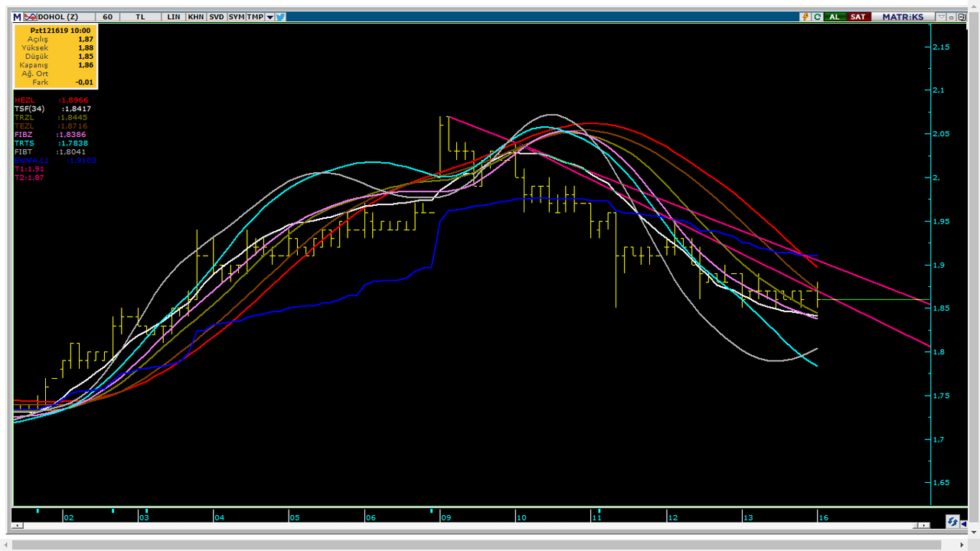Click the TL currency button
This screenshot has width=980, height=551.
click(140, 16)
